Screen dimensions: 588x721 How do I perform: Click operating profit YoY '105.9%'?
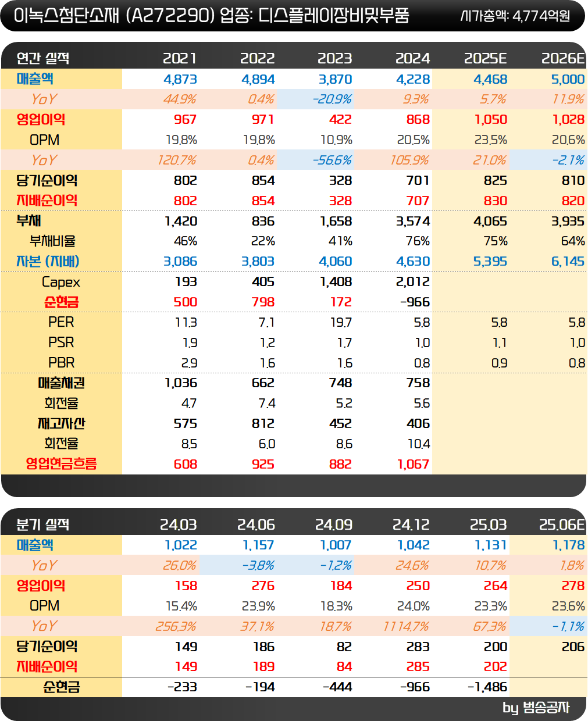pyautogui.click(x=410, y=160)
